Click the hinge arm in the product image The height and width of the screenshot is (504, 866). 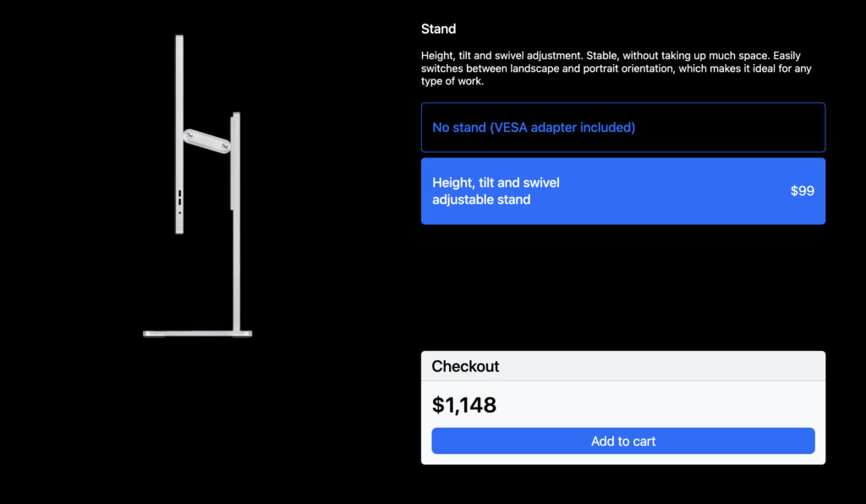[206, 140]
